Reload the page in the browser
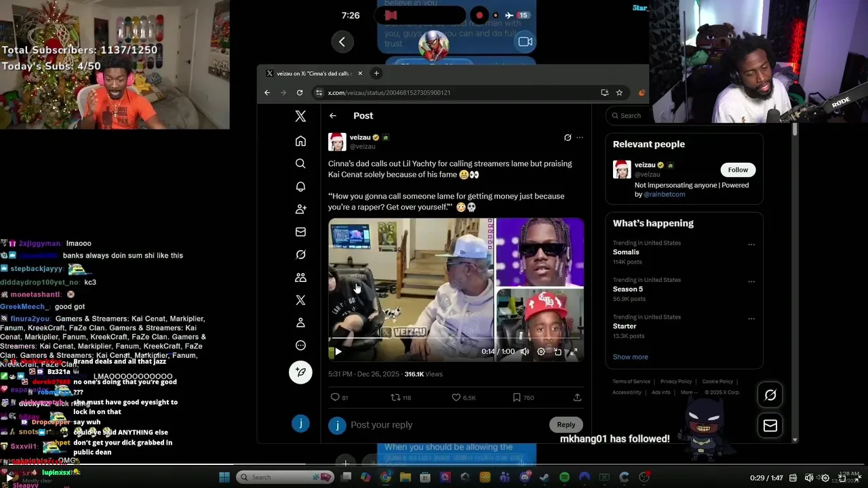The image size is (868, 488). (x=300, y=93)
